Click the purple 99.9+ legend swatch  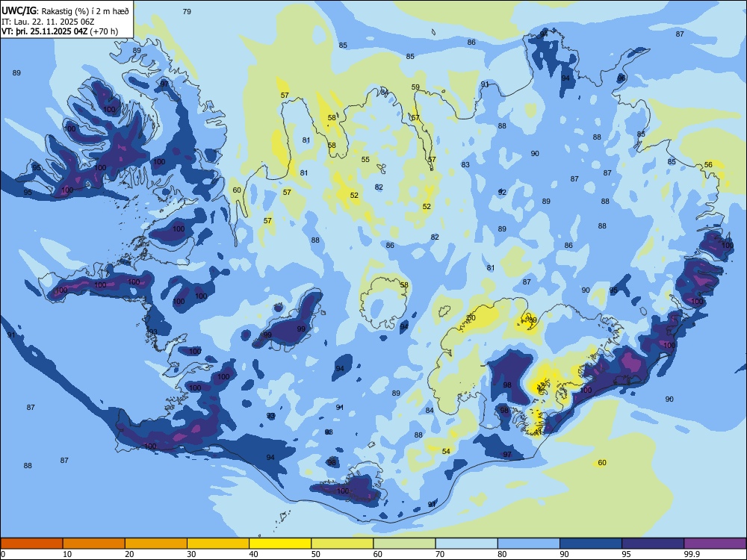(x=715, y=544)
